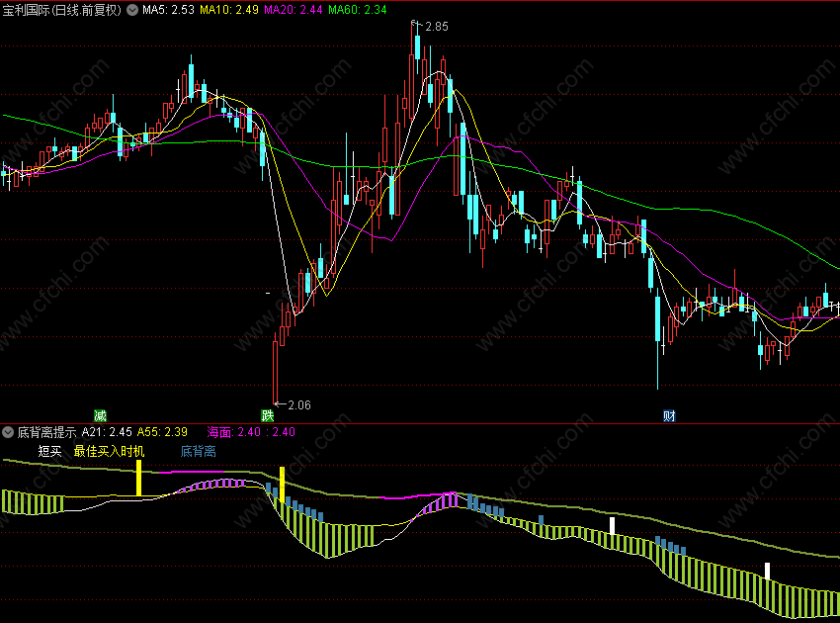Image resolution: width=840 pixels, height=623 pixels.
Task: Click the magenta MA20 value label
Action: coord(294,10)
